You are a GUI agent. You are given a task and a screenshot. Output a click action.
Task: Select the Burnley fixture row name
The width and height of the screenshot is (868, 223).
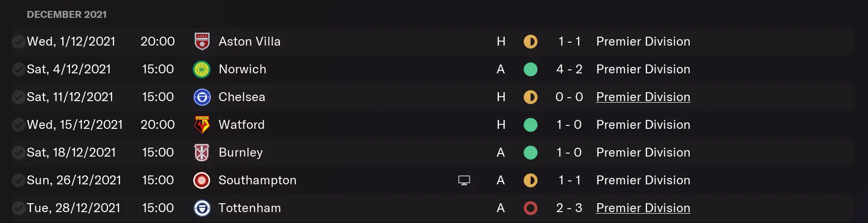point(241,153)
